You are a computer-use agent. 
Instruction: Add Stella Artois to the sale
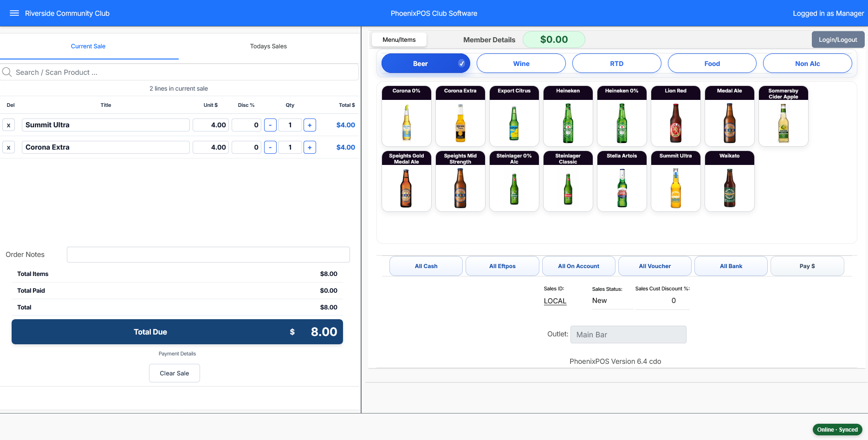[x=622, y=181]
